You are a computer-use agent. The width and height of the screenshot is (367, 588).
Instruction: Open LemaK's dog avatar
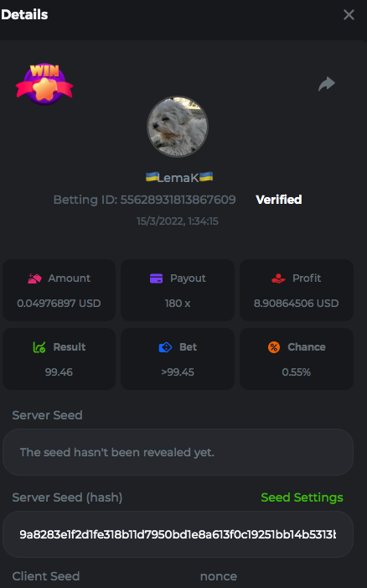[178, 127]
